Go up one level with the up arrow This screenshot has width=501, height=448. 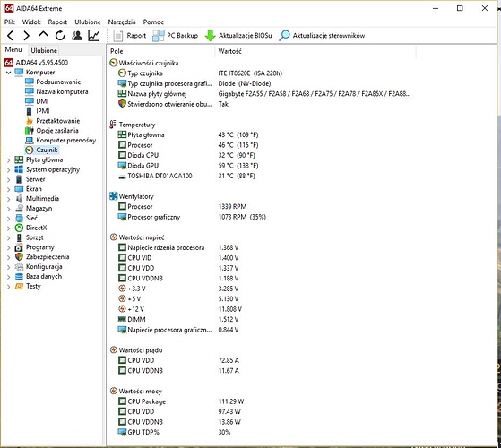pos(43,35)
